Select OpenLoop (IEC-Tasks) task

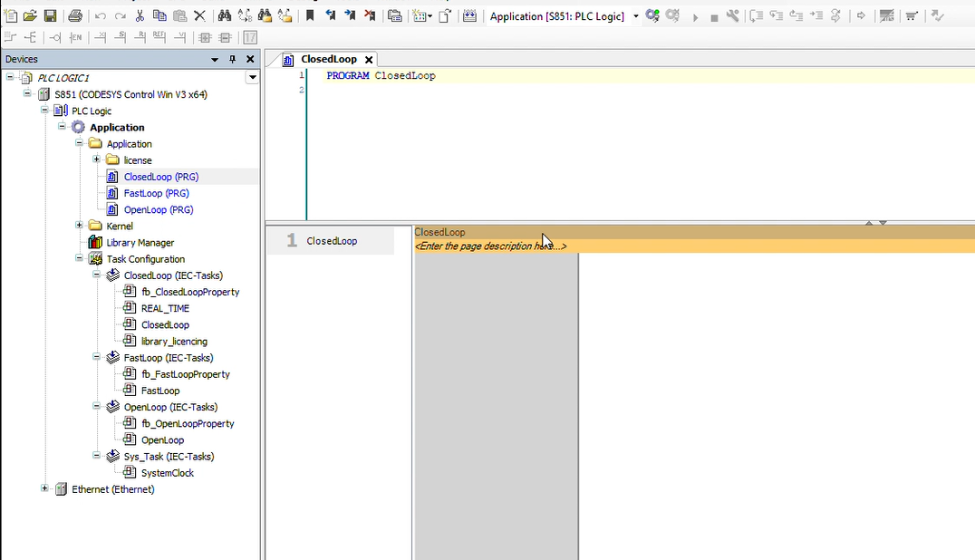click(x=170, y=407)
